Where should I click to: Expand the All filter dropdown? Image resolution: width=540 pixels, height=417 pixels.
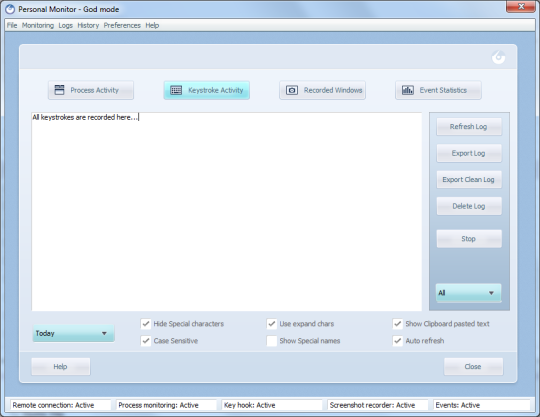[468, 293]
